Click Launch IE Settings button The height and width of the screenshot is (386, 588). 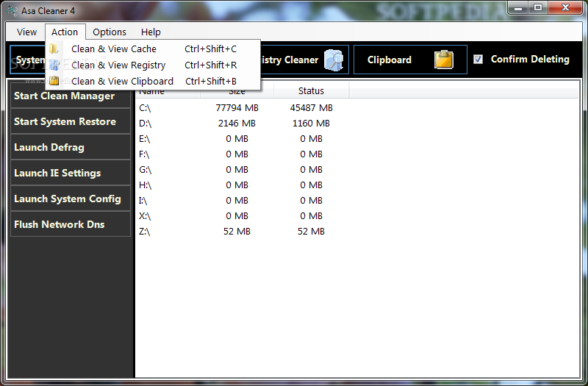pos(71,173)
